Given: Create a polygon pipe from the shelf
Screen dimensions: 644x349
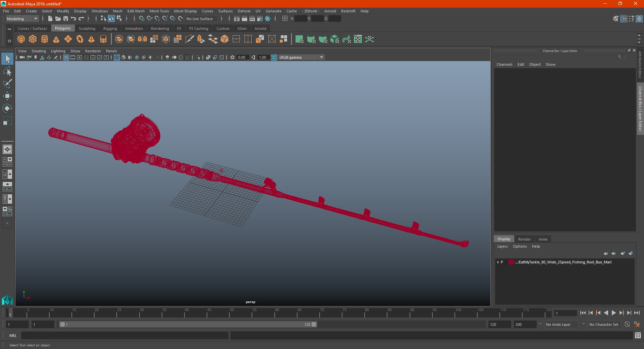Looking at the screenshot, I should 103,39.
